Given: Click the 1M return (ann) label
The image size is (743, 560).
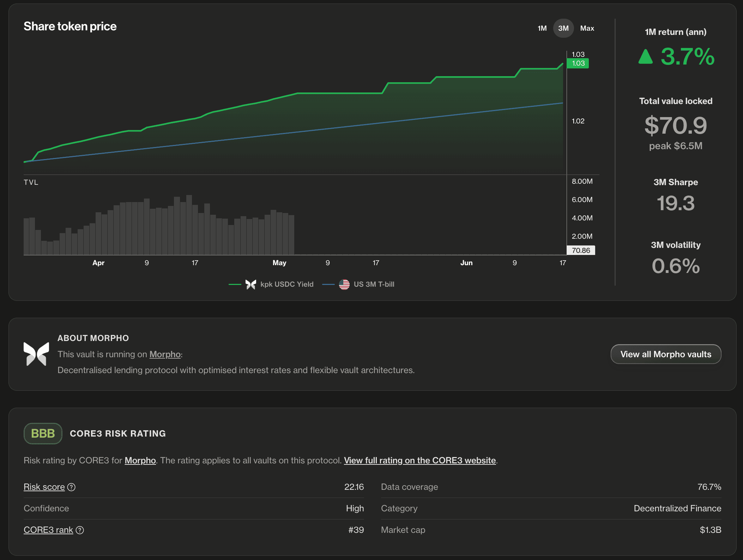Looking at the screenshot, I should pyautogui.click(x=676, y=32).
